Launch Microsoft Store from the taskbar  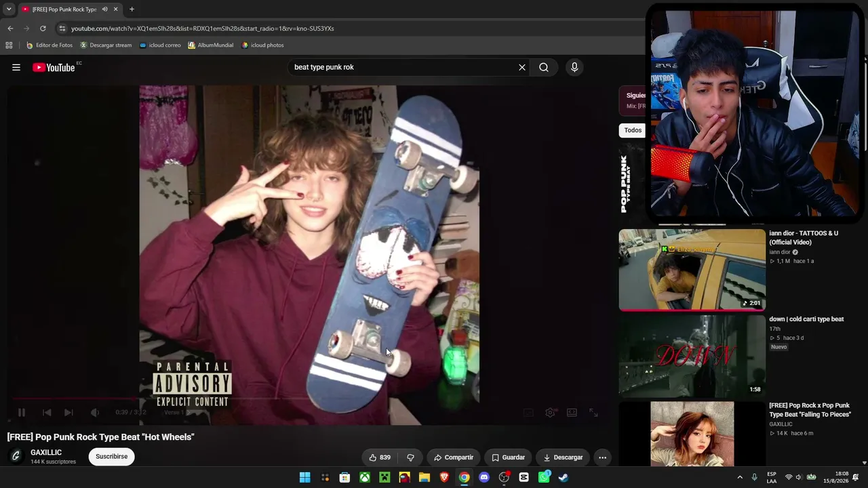point(344,477)
